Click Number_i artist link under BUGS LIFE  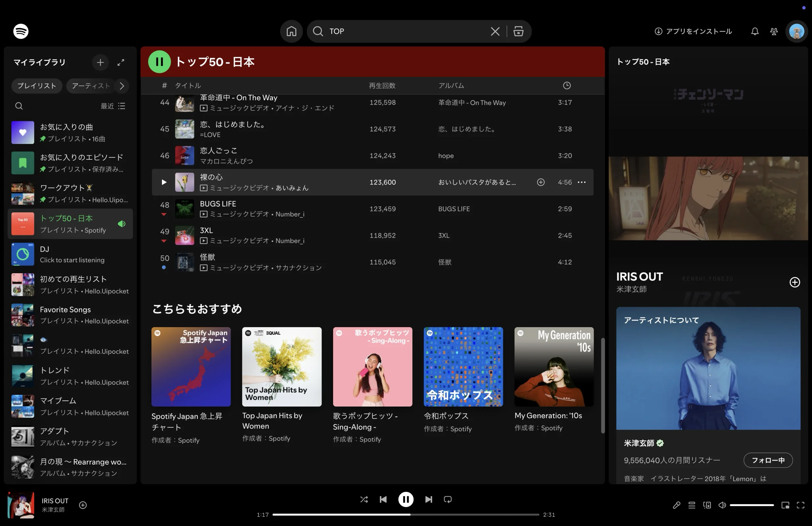point(290,214)
